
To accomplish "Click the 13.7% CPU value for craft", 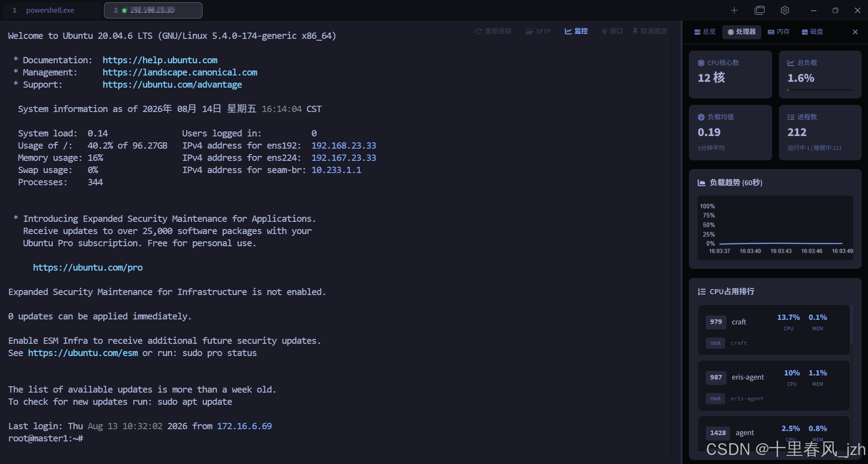I will coord(788,317).
